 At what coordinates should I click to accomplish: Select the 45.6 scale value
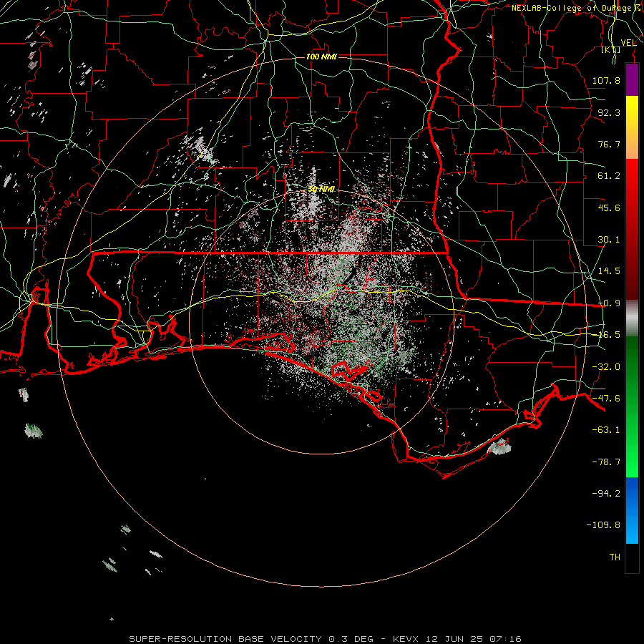pos(609,208)
